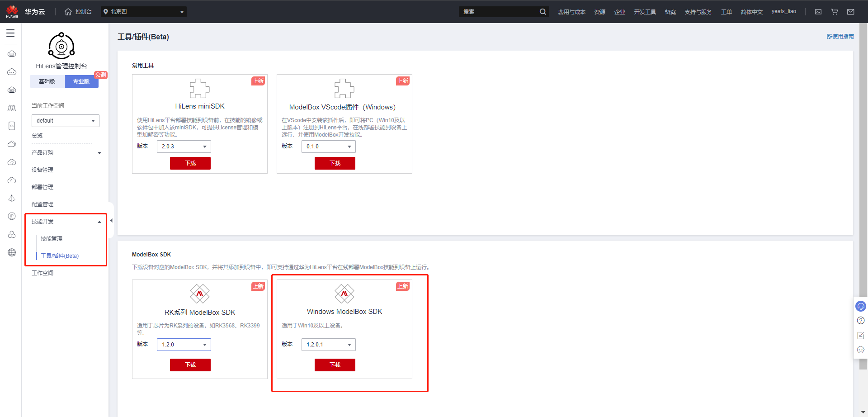
Task: Click the scrollbar down arrow
Action: click(863, 413)
